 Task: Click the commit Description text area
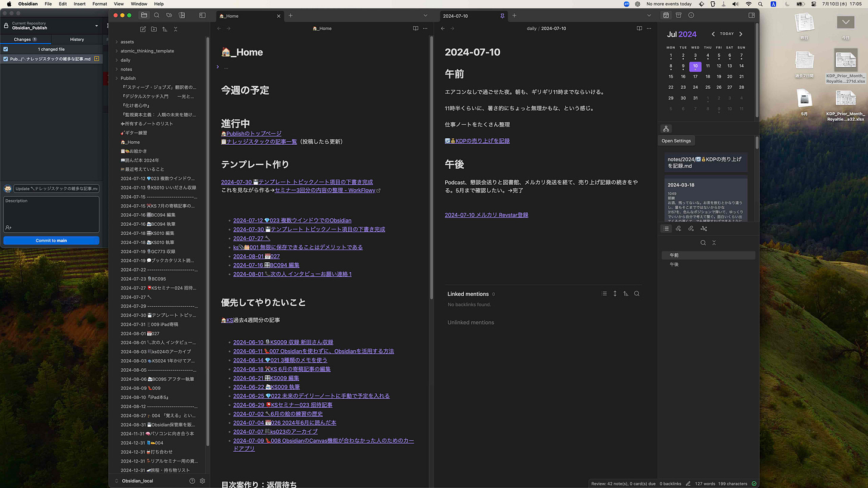click(51, 215)
